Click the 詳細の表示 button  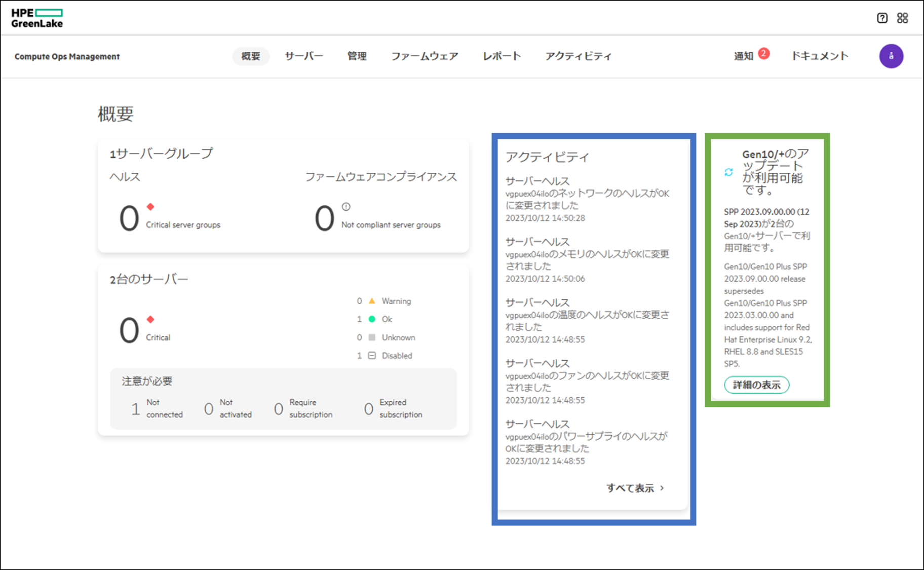coord(757,385)
